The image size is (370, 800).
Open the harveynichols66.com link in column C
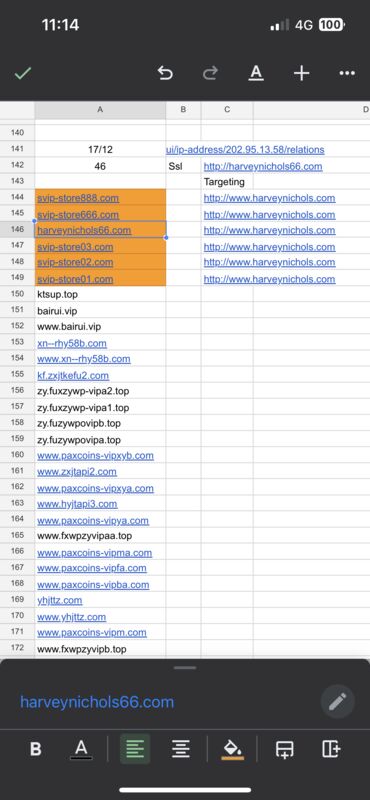pyautogui.click(x=263, y=166)
